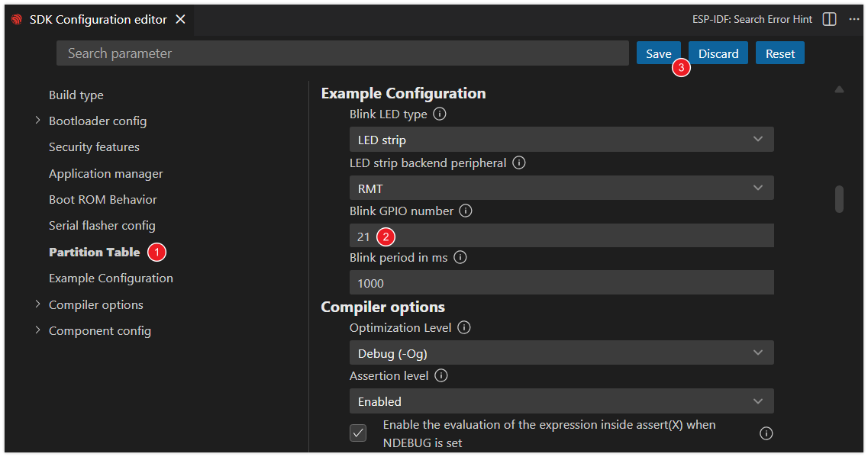The height and width of the screenshot is (457, 868).
Task: Show info for Blink GPIO number
Action: [466, 211]
